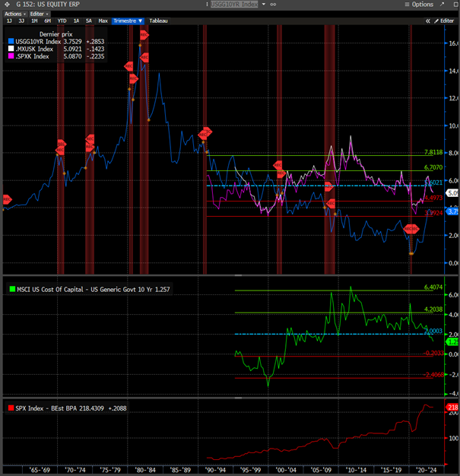Open the Trimestre periodicity dropdown
The image size is (460, 476).
tap(128, 21)
